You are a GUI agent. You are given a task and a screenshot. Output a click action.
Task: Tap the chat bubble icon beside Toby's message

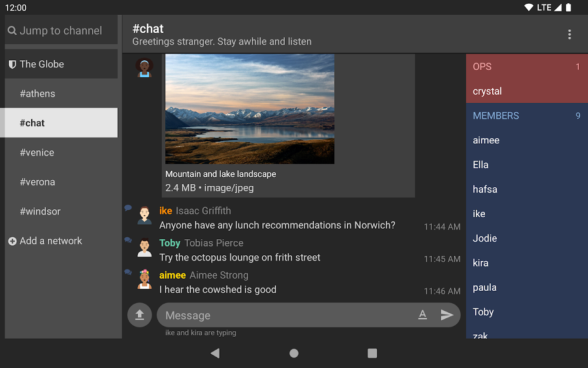(128, 240)
